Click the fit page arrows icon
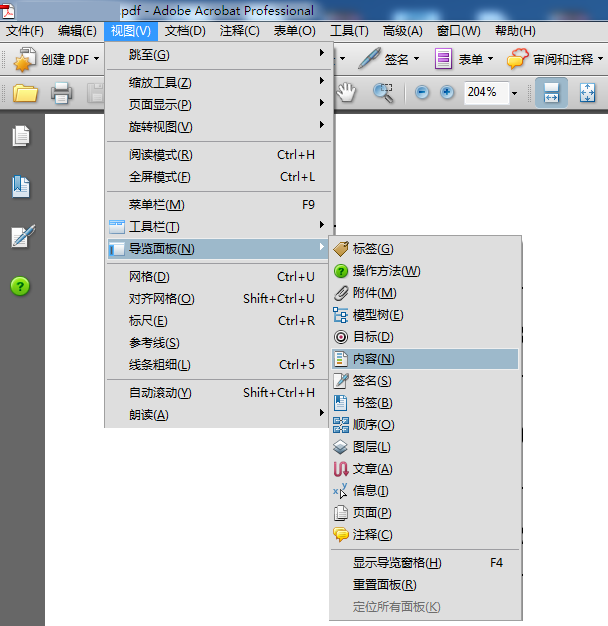 point(587,93)
